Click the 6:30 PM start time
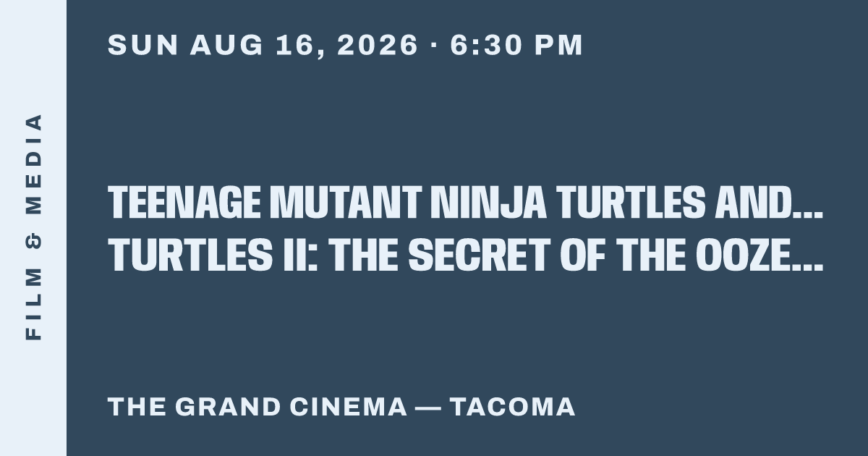868x456 pixels. click(x=516, y=45)
